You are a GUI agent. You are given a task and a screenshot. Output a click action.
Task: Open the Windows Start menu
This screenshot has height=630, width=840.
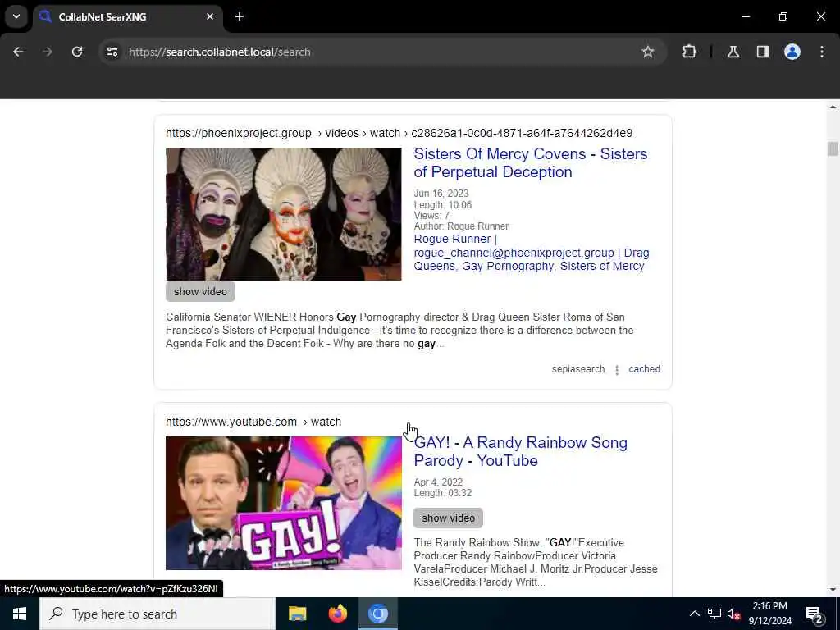click(x=20, y=614)
